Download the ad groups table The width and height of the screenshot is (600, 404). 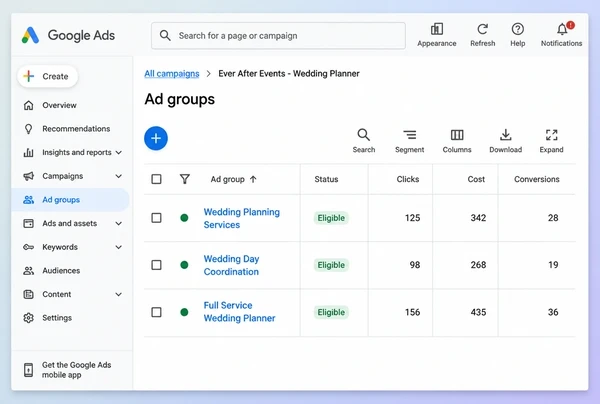coord(505,141)
